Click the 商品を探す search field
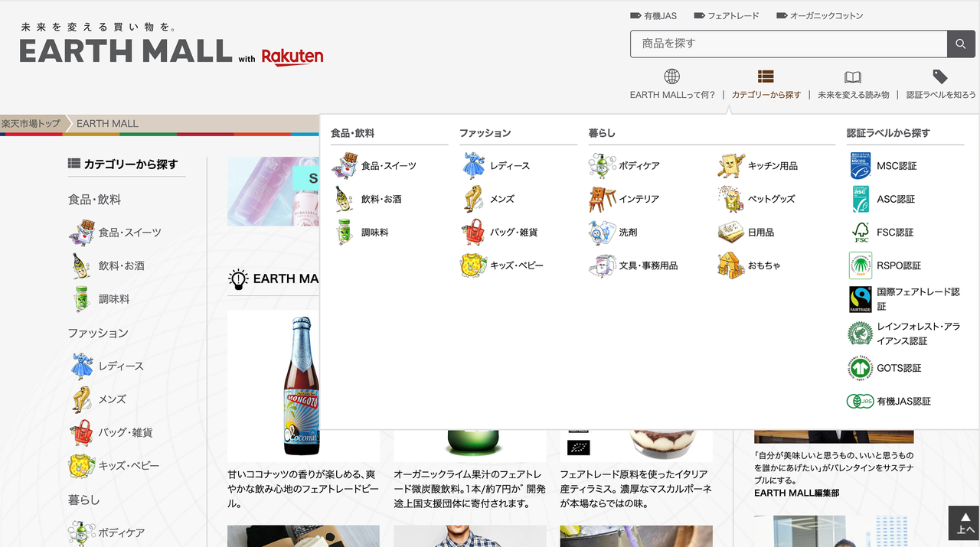Image resolution: width=980 pixels, height=547 pixels. pyautogui.click(x=789, y=44)
